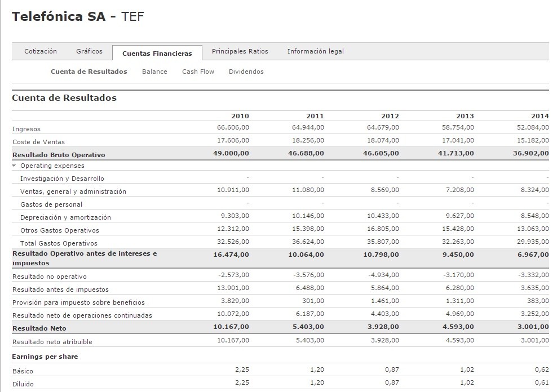
Task: Click other expenses 2012 value 16.805,00
Action: point(383,229)
